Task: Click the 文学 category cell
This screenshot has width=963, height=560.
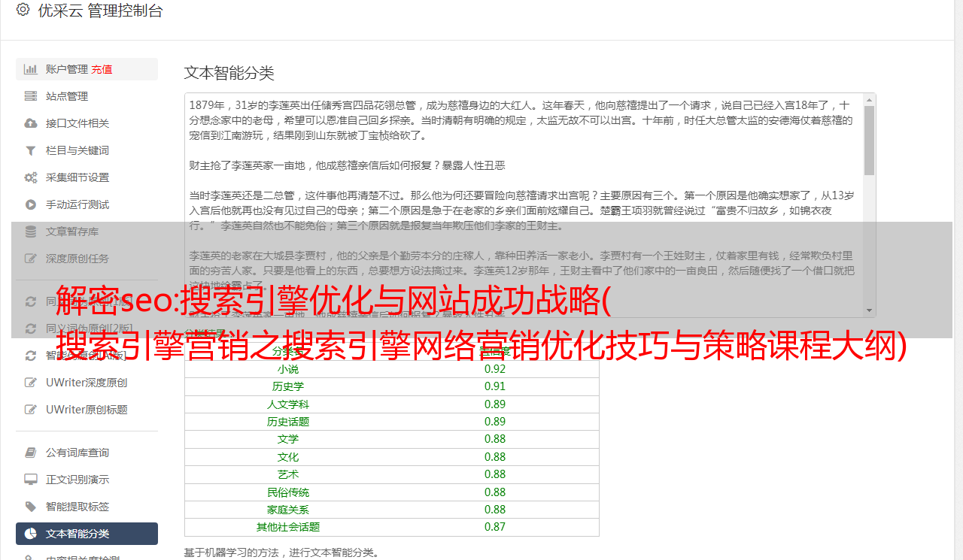Action: point(288,439)
